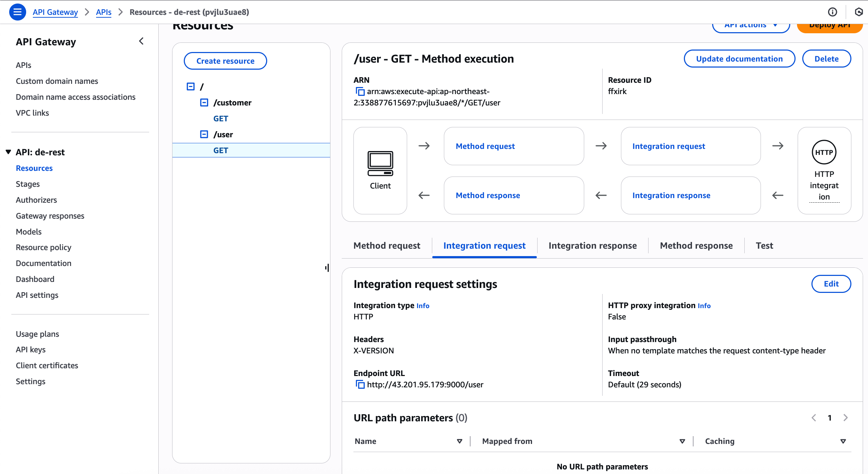This screenshot has height=474, width=868.
Task: Copy the ARN using copy icon
Action: 360,92
